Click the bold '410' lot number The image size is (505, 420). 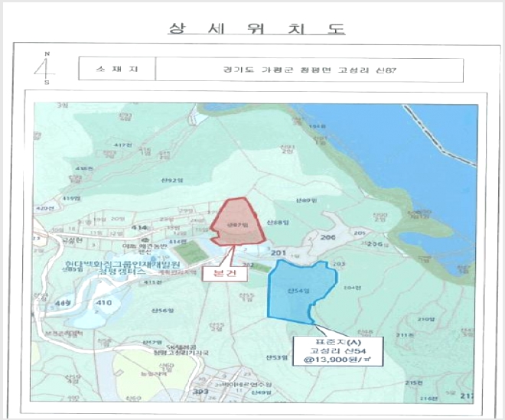104,303
